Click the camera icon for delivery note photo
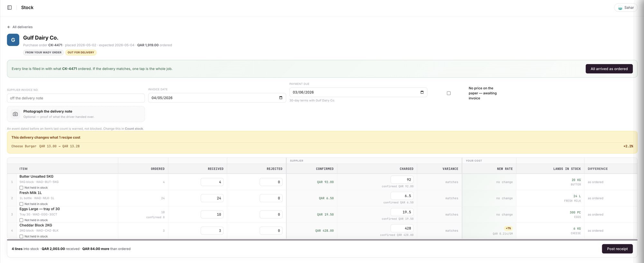The image size is (644, 263). [x=15, y=114]
